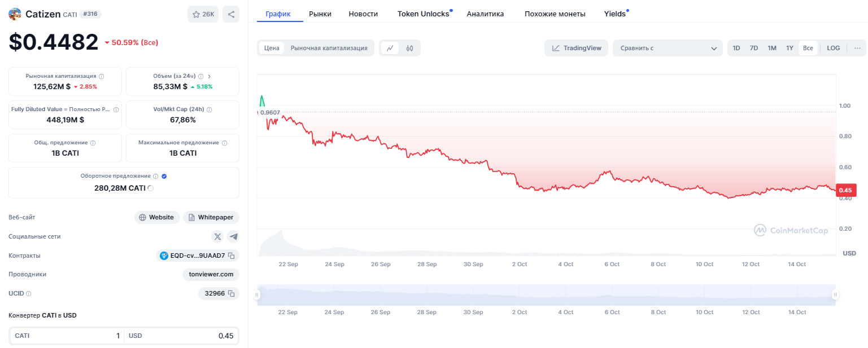Set chart range to 1M
Image resolution: width=868 pixels, height=348 pixels.
tap(772, 49)
